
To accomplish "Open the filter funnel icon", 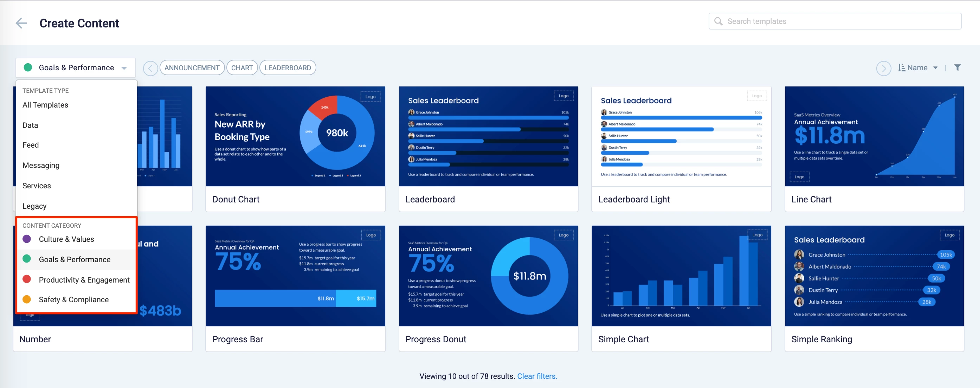I will (957, 68).
